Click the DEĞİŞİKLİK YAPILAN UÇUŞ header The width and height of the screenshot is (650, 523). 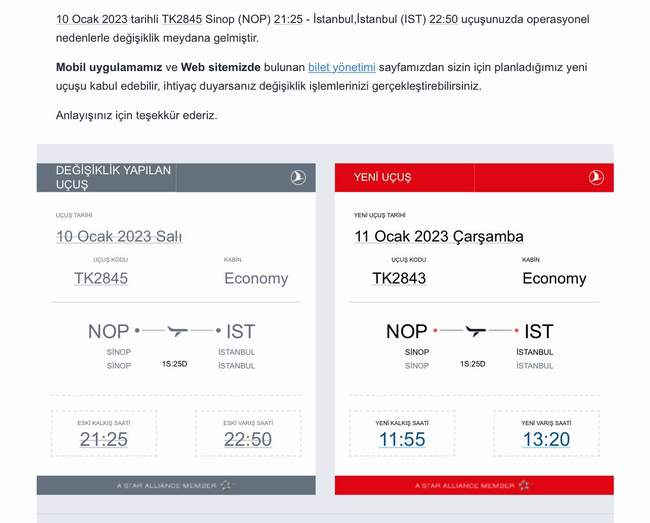(113, 177)
